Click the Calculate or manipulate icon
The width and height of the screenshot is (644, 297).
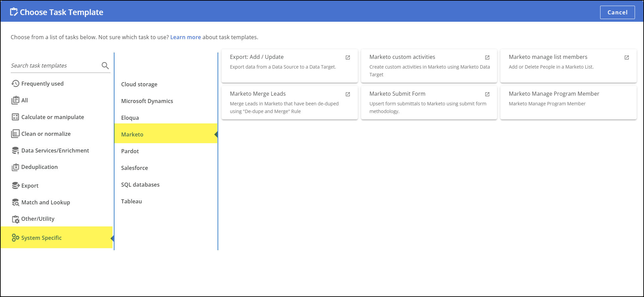click(15, 117)
